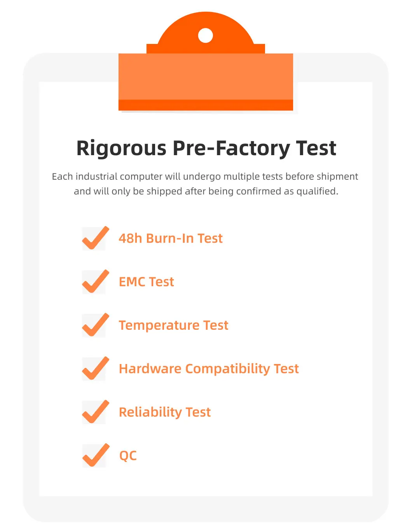This screenshot has height=532, width=412.
Task: Click the checkmark beside EMC Test
Action: click(94, 282)
